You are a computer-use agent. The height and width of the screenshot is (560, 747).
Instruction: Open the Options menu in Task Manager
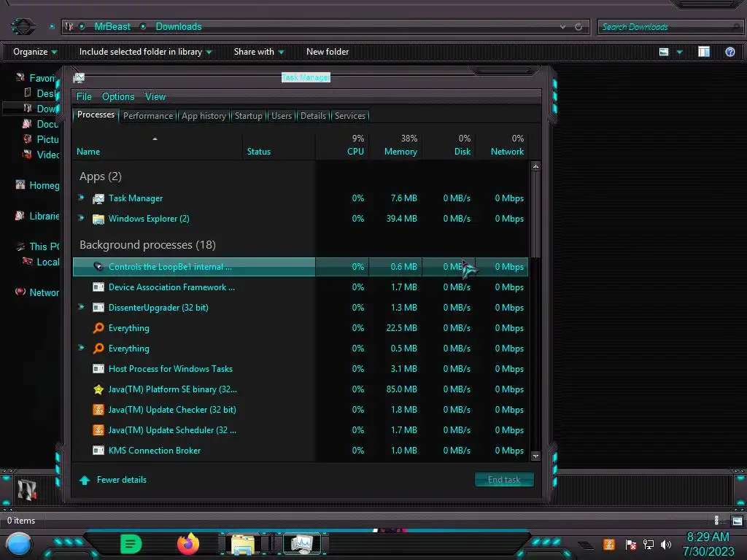click(118, 97)
